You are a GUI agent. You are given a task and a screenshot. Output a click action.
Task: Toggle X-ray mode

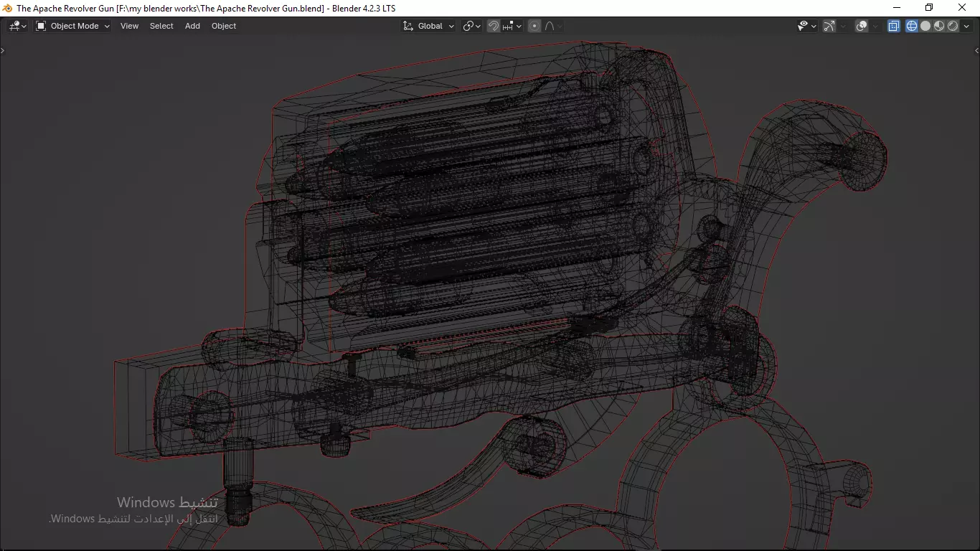click(894, 26)
